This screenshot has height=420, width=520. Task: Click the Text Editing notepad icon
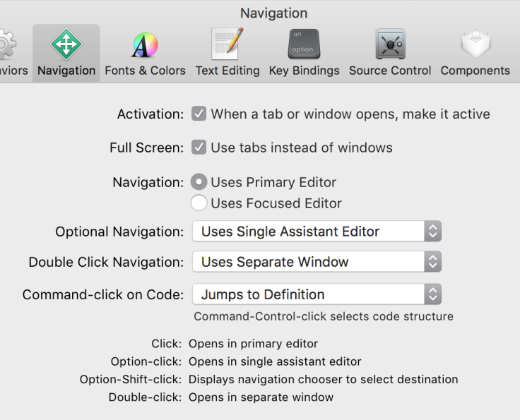click(x=227, y=44)
